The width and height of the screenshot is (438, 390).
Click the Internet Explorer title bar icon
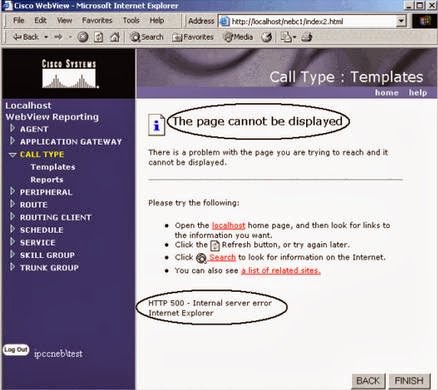[x=7, y=6]
